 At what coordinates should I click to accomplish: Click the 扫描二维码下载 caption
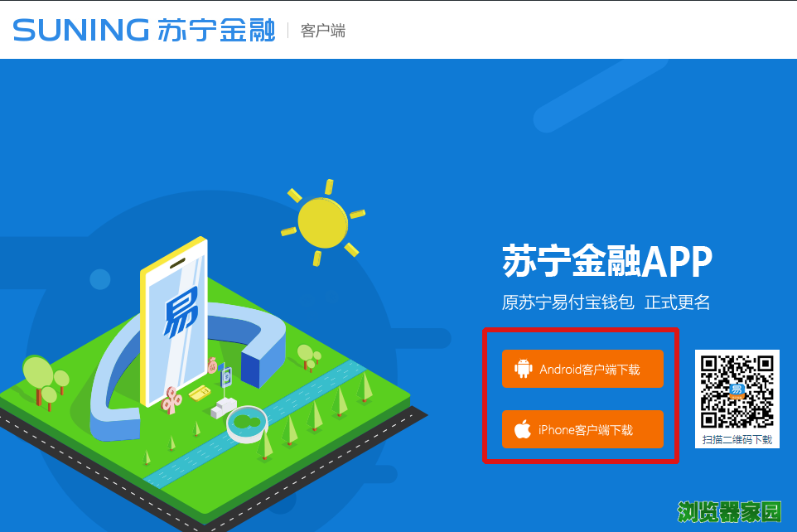click(737, 439)
